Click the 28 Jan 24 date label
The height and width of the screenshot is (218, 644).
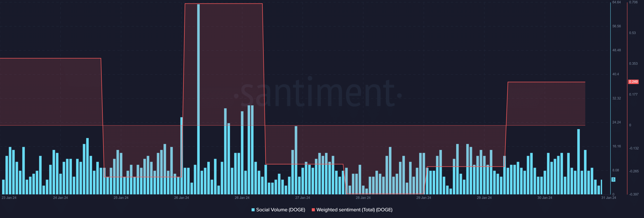pyautogui.click(x=363, y=198)
